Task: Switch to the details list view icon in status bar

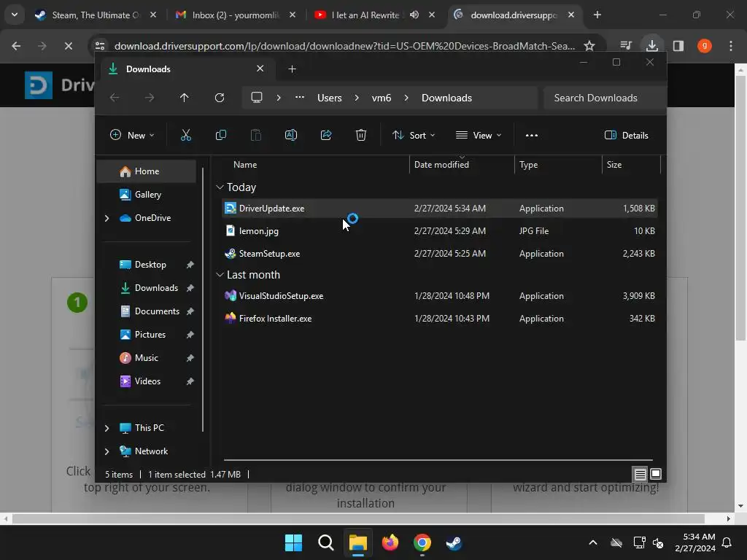Action: [640, 474]
